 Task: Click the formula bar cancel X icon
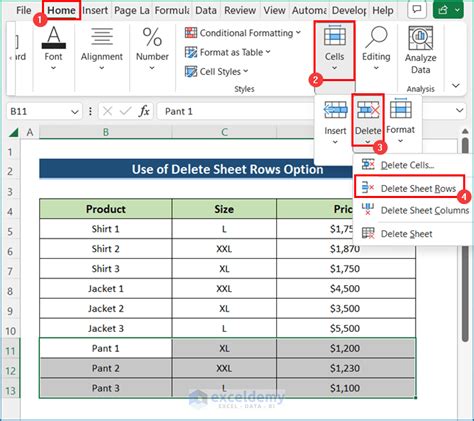click(107, 111)
